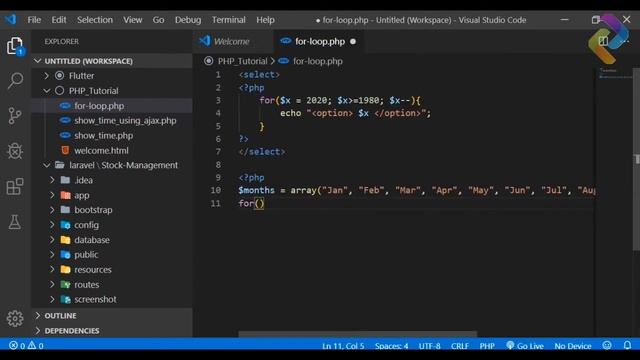Image resolution: width=640 pixels, height=360 pixels.
Task: Open the Selection menu
Action: (95, 20)
